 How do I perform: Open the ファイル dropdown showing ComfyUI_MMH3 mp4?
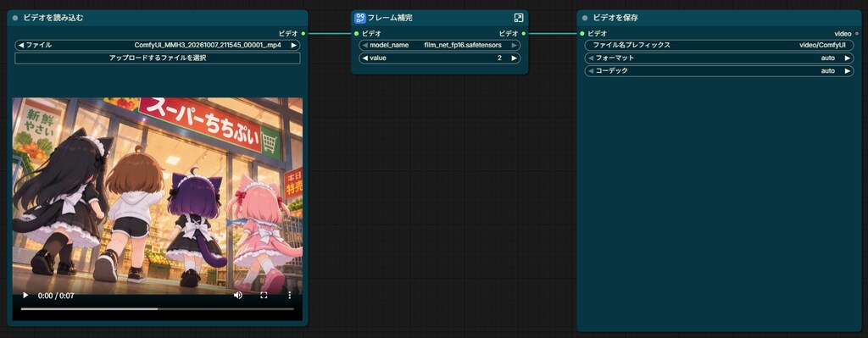[x=157, y=46]
